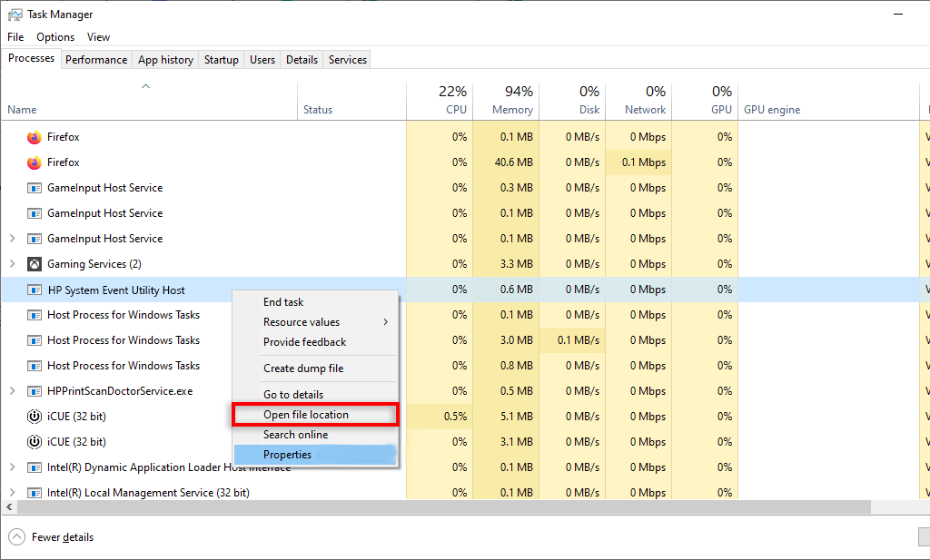Switch to the Performance tab
This screenshot has height=560, width=930.
(96, 60)
